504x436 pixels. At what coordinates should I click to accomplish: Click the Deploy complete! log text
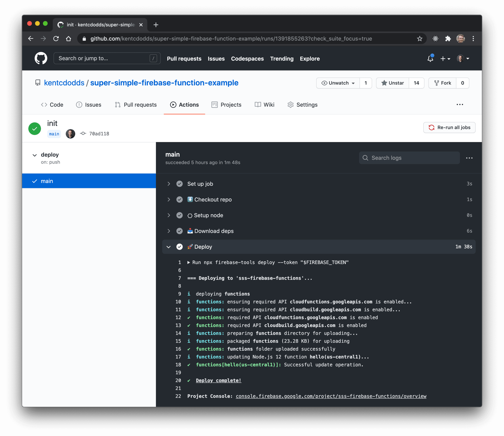pyautogui.click(x=218, y=380)
